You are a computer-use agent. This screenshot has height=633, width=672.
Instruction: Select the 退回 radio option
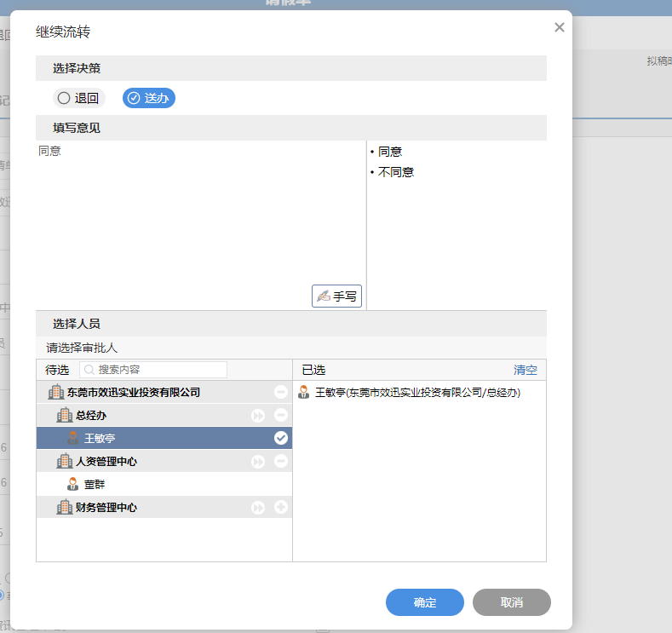(78, 98)
